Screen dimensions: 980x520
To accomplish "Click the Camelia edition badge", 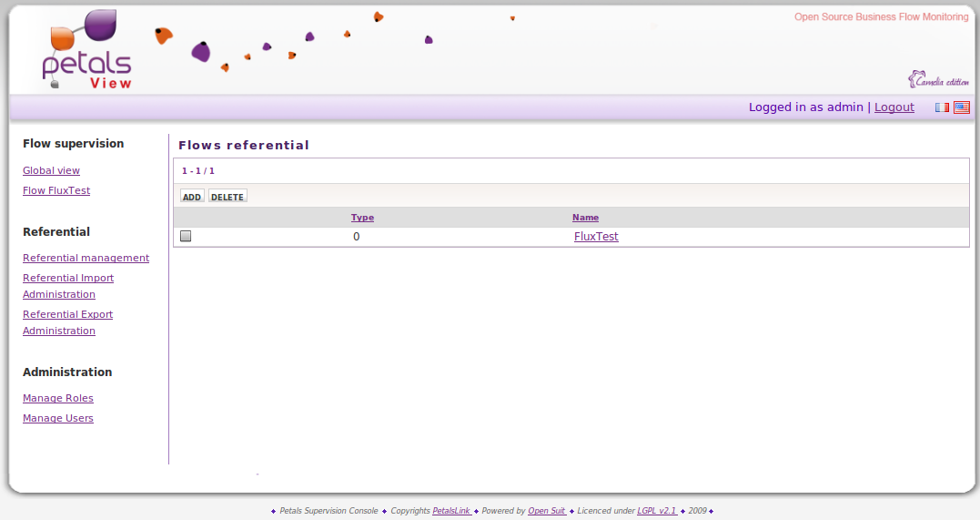I will click(938, 80).
